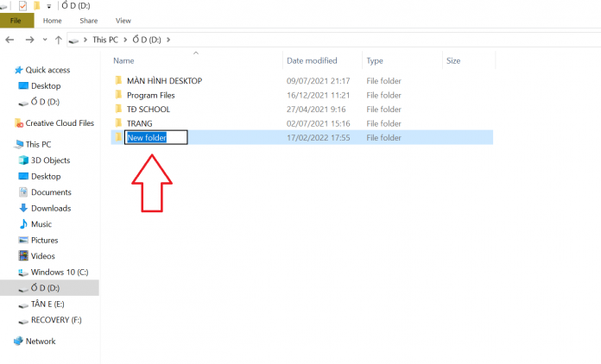
Task: Click the Back navigation arrow
Action: click(9, 40)
